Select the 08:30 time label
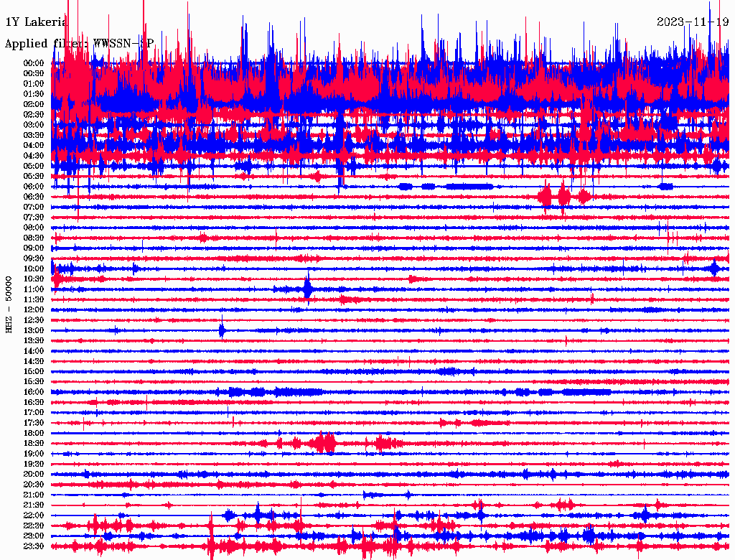This screenshot has height=560, width=735. coord(34,238)
